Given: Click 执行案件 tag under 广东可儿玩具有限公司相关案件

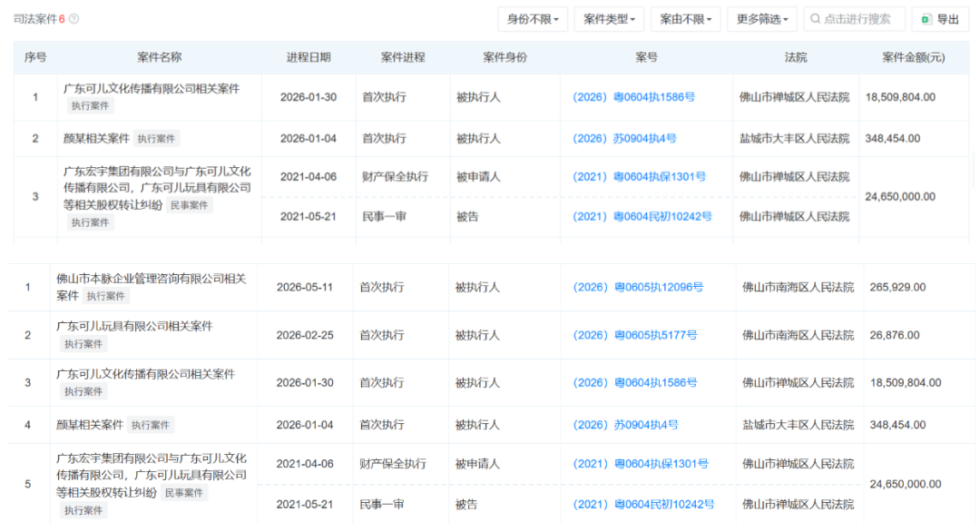Looking at the screenshot, I should click(83, 344).
